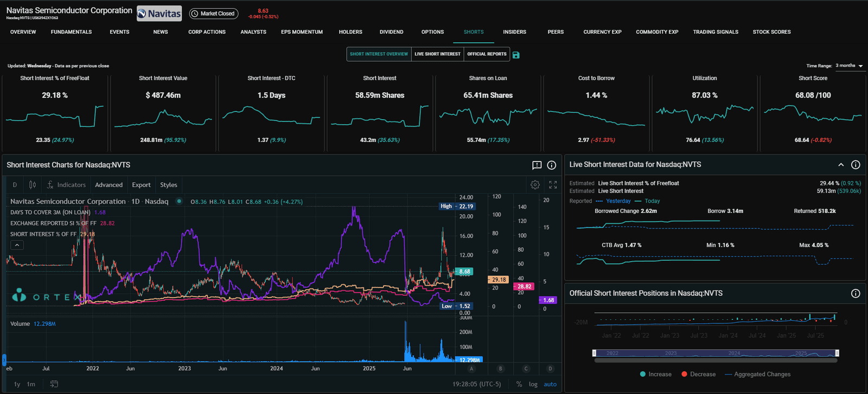Screen dimensions: 868x394
Task: Click info icon on Live Short Interest panel
Action: pos(856,165)
